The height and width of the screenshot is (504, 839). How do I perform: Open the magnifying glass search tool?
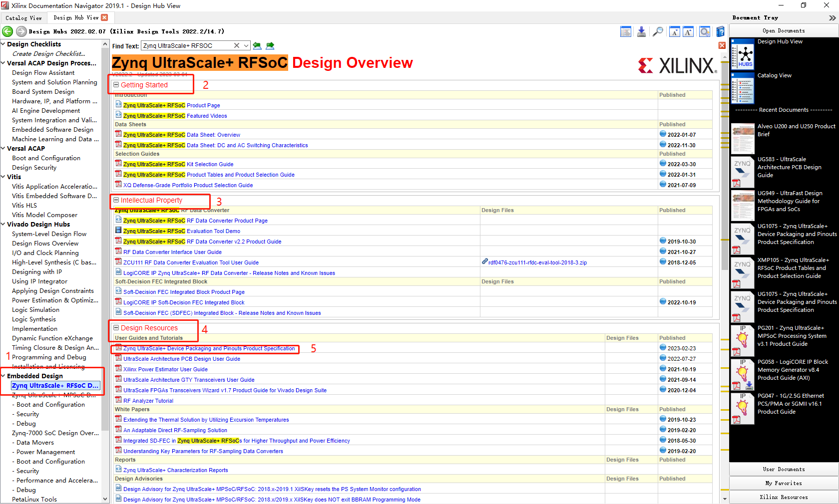(x=658, y=32)
